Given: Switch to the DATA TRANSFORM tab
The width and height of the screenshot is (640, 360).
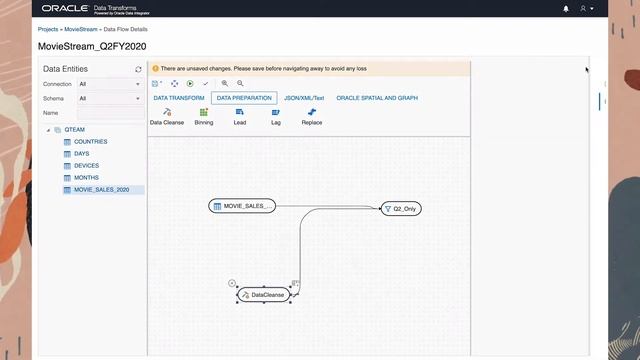Looking at the screenshot, I should coord(179,98).
